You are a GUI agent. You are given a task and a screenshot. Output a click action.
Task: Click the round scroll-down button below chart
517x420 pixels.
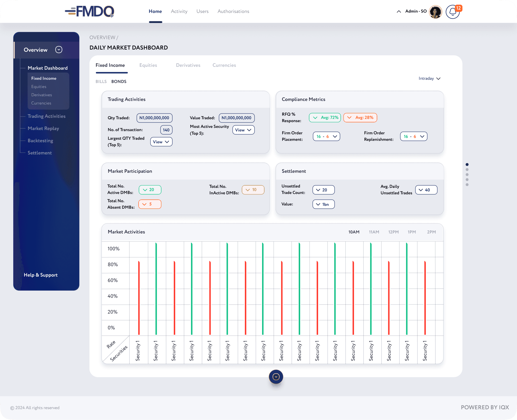click(276, 377)
